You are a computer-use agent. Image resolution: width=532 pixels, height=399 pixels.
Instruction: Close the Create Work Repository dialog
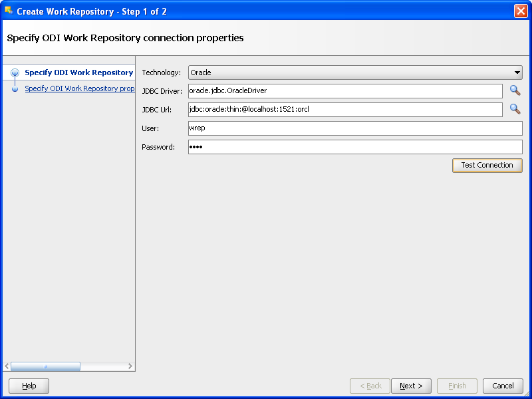[x=521, y=11]
